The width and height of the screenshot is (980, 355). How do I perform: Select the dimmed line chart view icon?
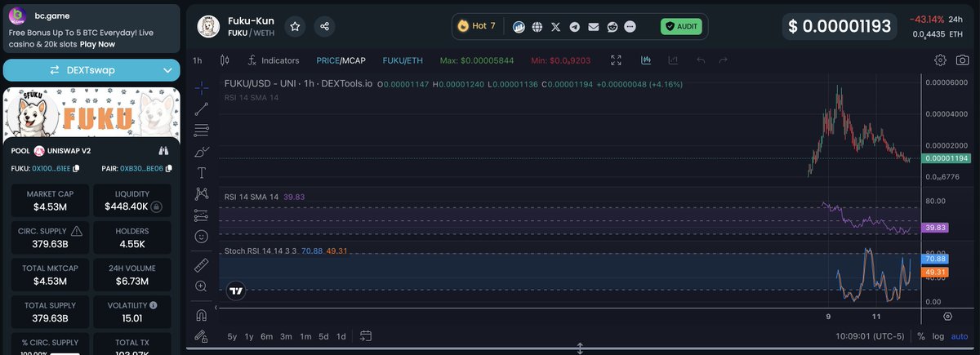(674, 60)
